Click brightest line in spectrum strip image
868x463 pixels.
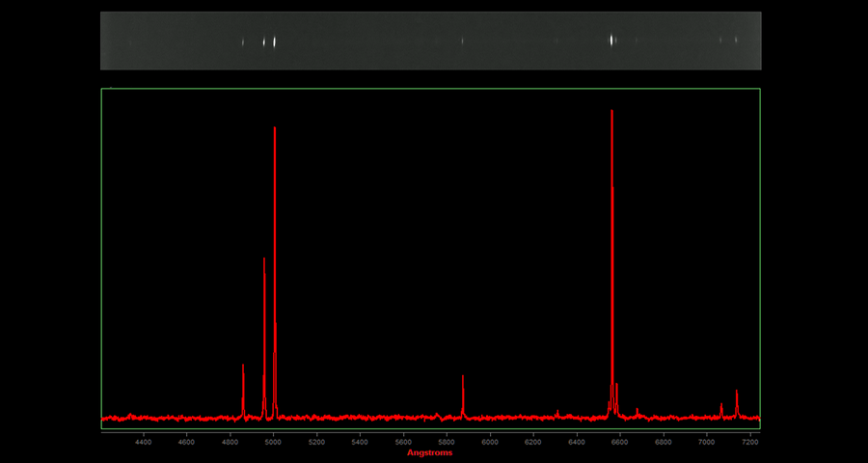(x=612, y=41)
